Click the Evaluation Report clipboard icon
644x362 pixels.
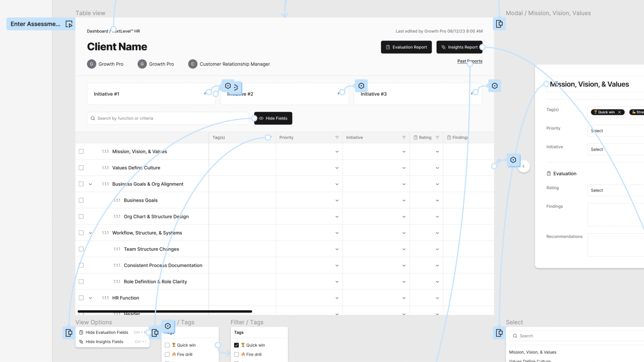pos(388,47)
